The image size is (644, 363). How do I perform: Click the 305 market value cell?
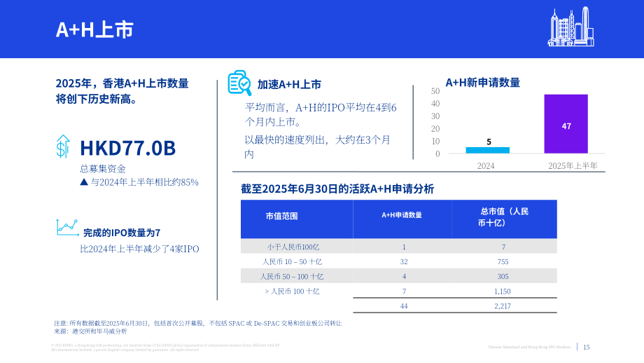click(503, 277)
